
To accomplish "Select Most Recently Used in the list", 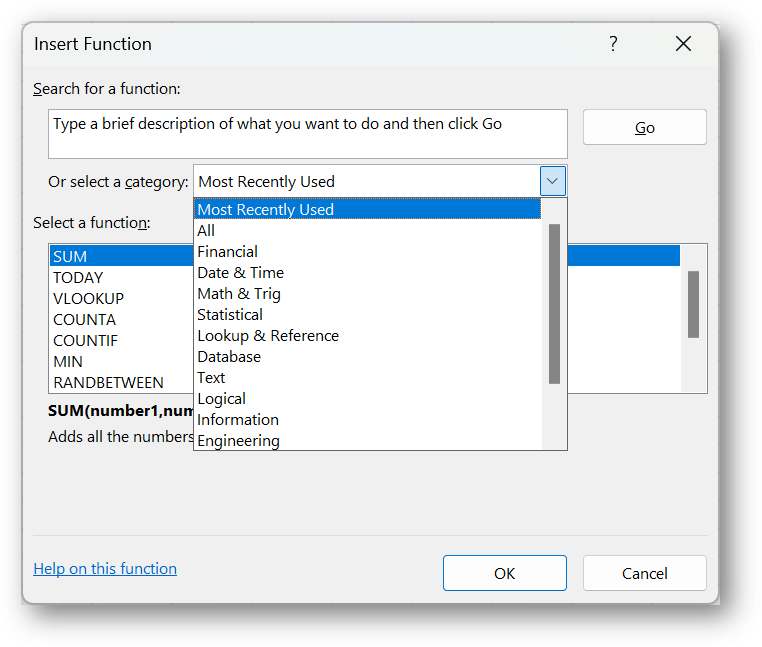I will (367, 210).
